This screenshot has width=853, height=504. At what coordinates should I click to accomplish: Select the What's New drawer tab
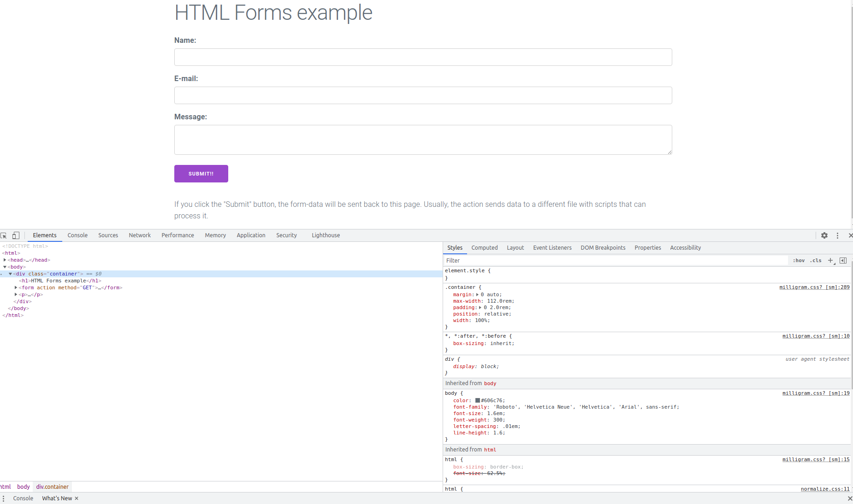click(57, 498)
